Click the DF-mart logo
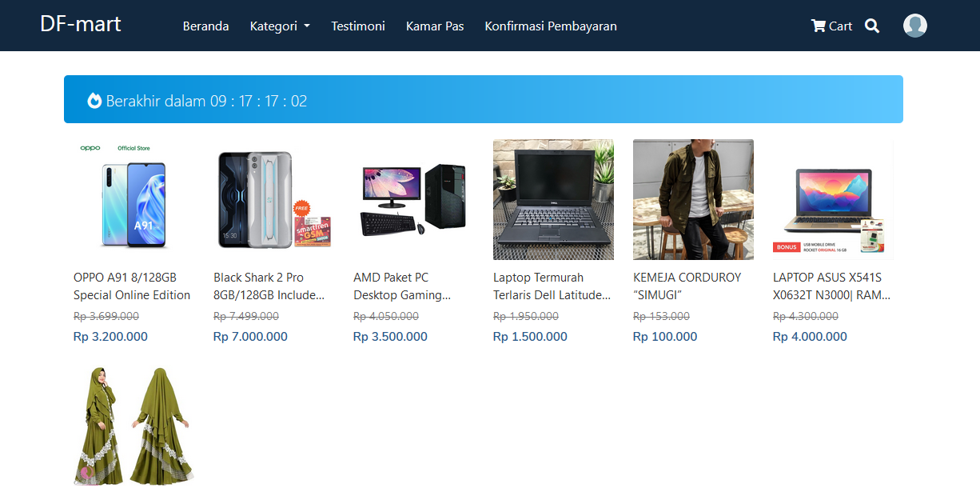This screenshot has width=980, height=496. [x=81, y=24]
